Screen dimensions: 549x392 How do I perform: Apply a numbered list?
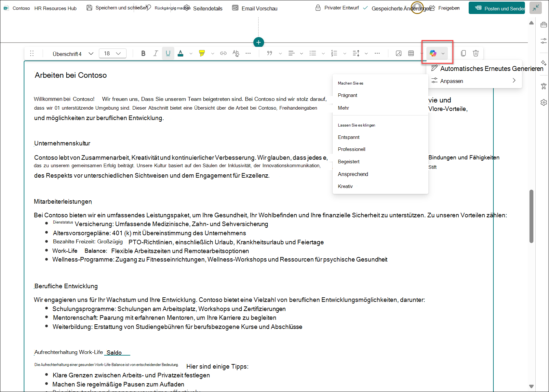pyautogui.click(x=334, y=53)
